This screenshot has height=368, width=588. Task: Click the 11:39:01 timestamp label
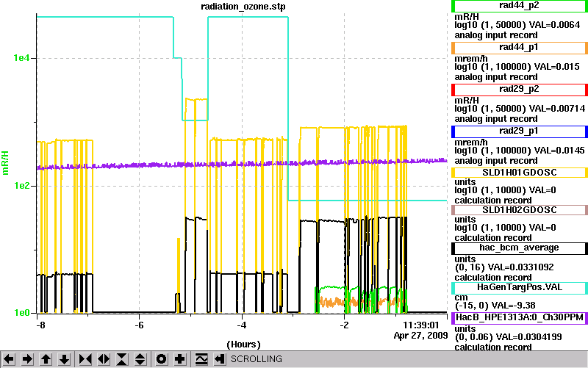click(x=420, y=325)
